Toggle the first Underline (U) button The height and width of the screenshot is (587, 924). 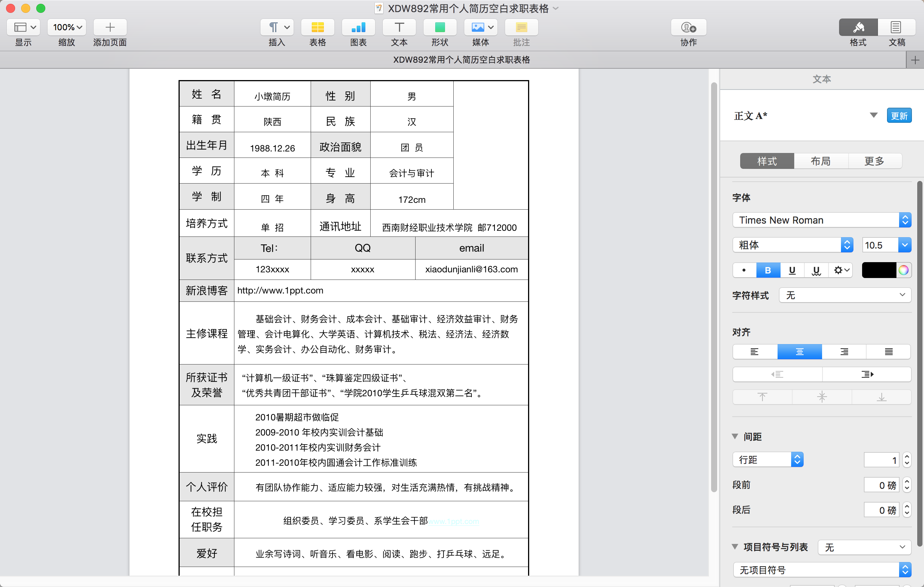792,270
